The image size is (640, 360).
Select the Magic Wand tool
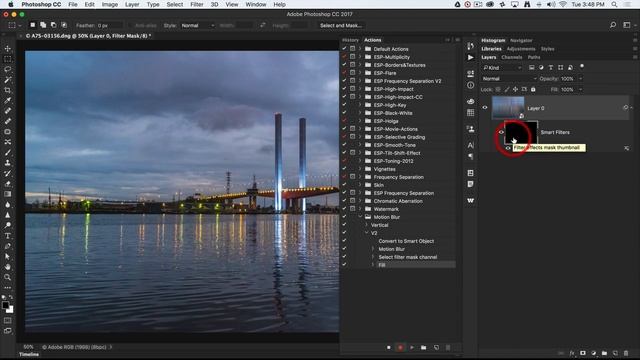[7, 80]
